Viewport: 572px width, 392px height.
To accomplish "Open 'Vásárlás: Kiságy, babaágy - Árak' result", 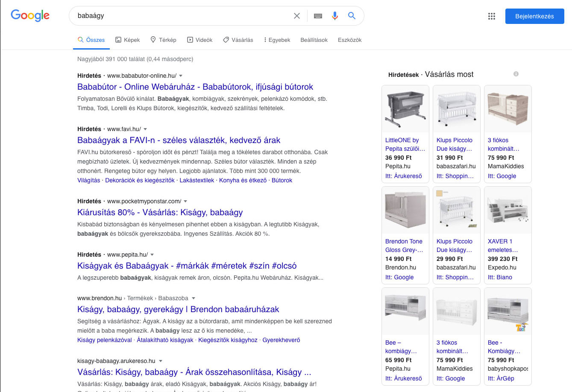I will 194,372.
